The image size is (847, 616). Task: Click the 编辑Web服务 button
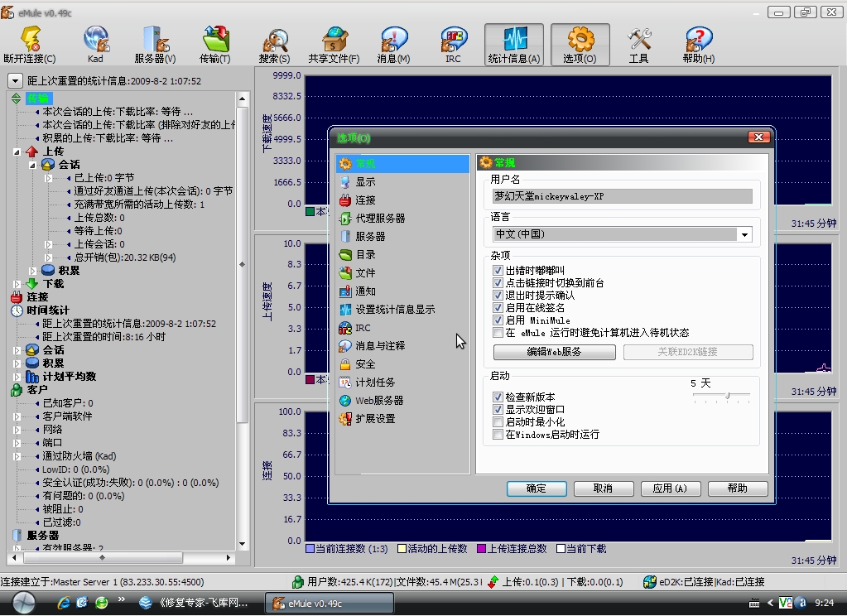[x=554, y=353]
